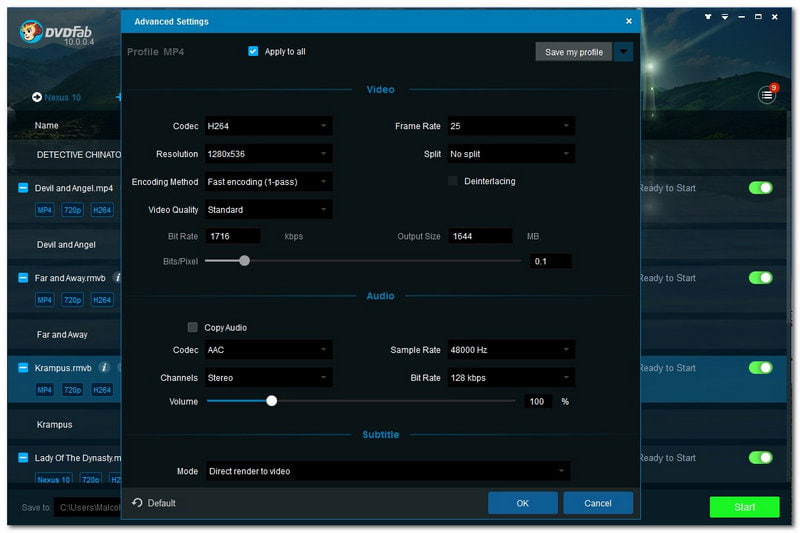Disable the Krampus task toggle switch

(x=760, y=368)
